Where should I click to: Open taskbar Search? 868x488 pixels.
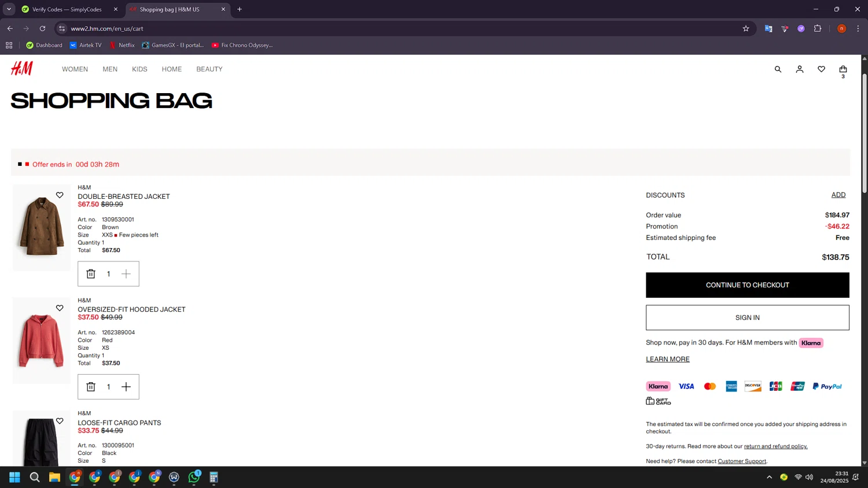click(x=35, y=477)
